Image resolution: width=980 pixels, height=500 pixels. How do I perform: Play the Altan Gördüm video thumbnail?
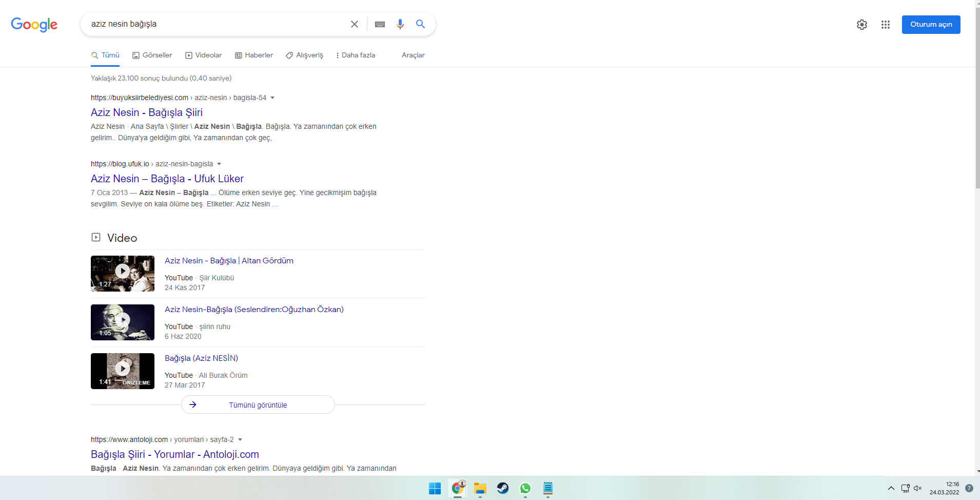pos(123,274)
